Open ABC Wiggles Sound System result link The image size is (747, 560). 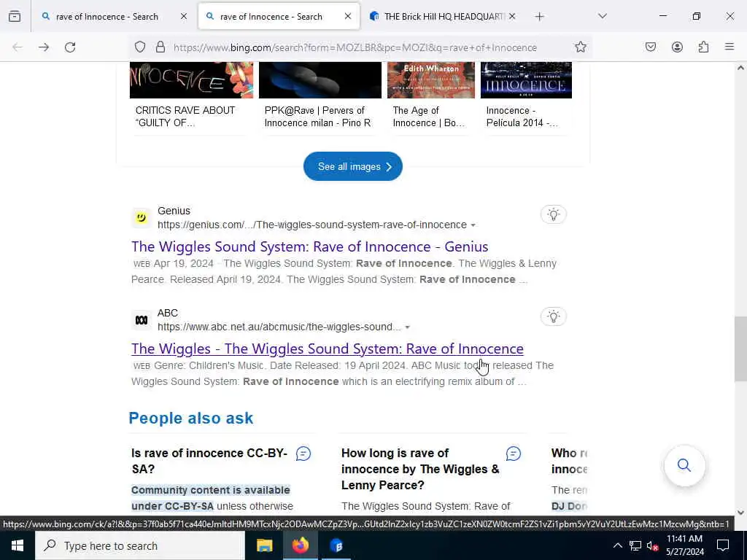(328, 349)
